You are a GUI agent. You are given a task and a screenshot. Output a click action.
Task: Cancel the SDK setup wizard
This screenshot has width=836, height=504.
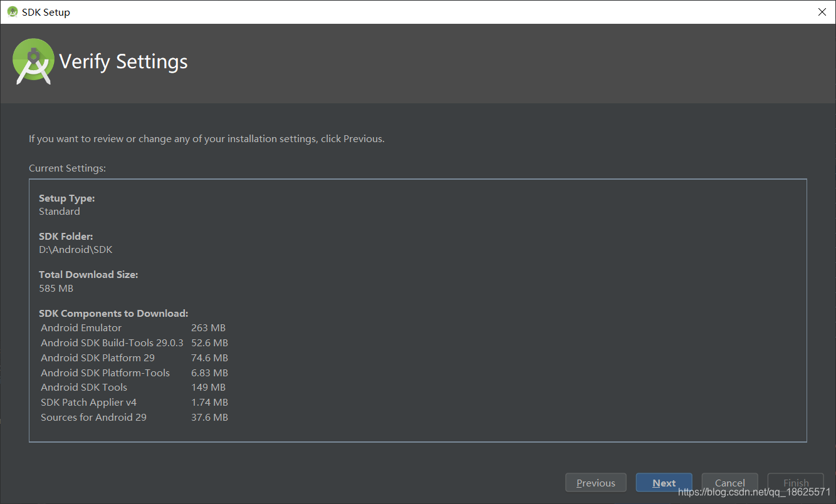tap(729, 483)
